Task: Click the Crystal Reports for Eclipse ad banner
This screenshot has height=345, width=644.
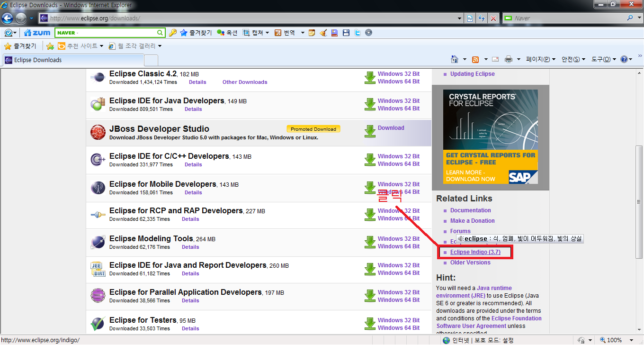Action: [490, 137]
